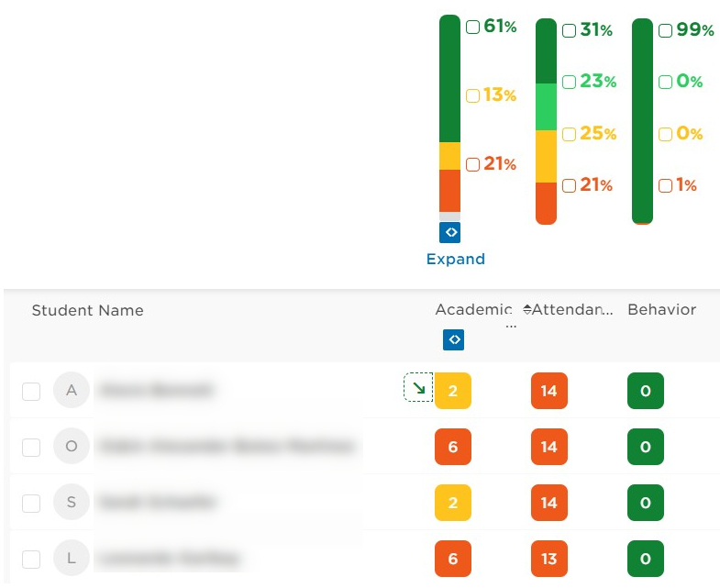Click the avatar circle labeled O
The image size is (720, 588).
[x=72, y=446]
